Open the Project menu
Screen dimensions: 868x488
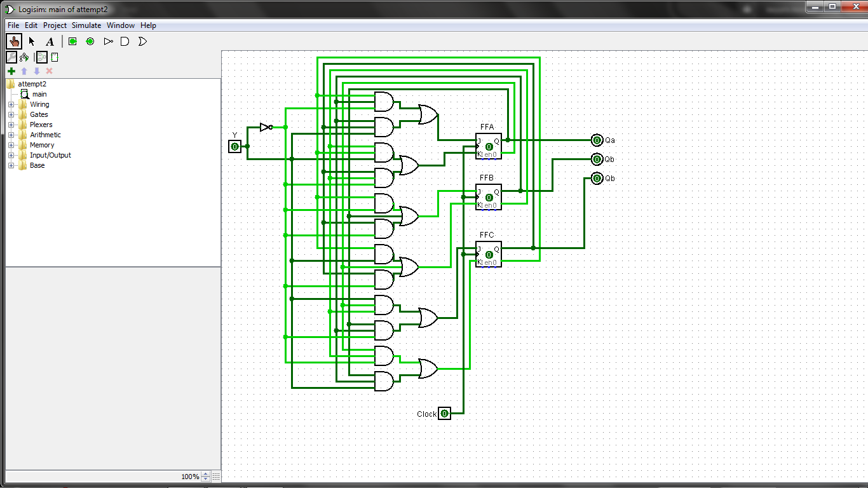pos(55,25)
